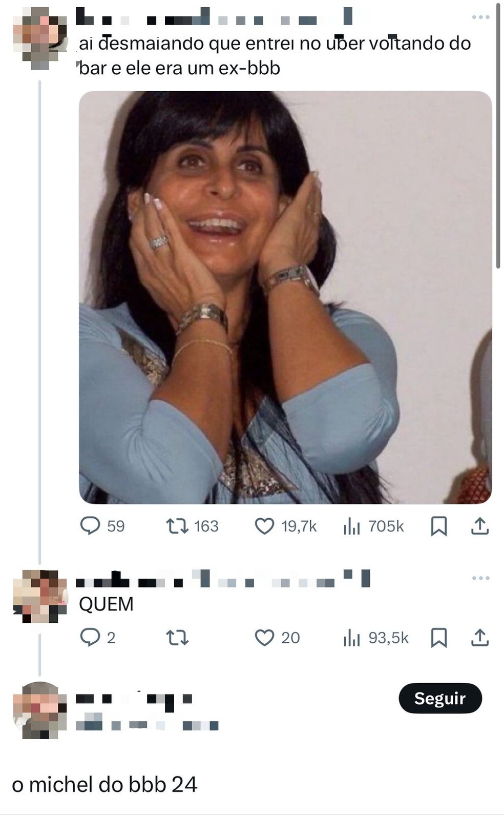
Task: Open profile avatar next to Seguir button
Action: pyautogui.click(x=40, y=710)
